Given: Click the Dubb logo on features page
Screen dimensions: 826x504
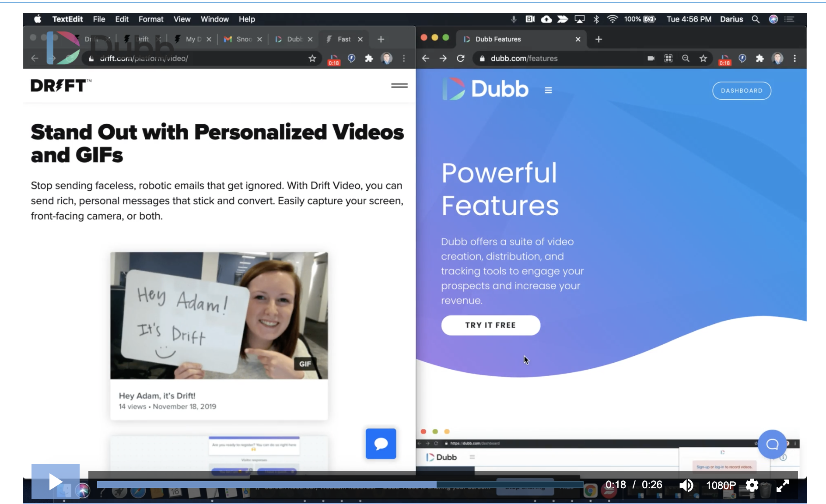Looking at the screenshot, I should click(486, 89).
